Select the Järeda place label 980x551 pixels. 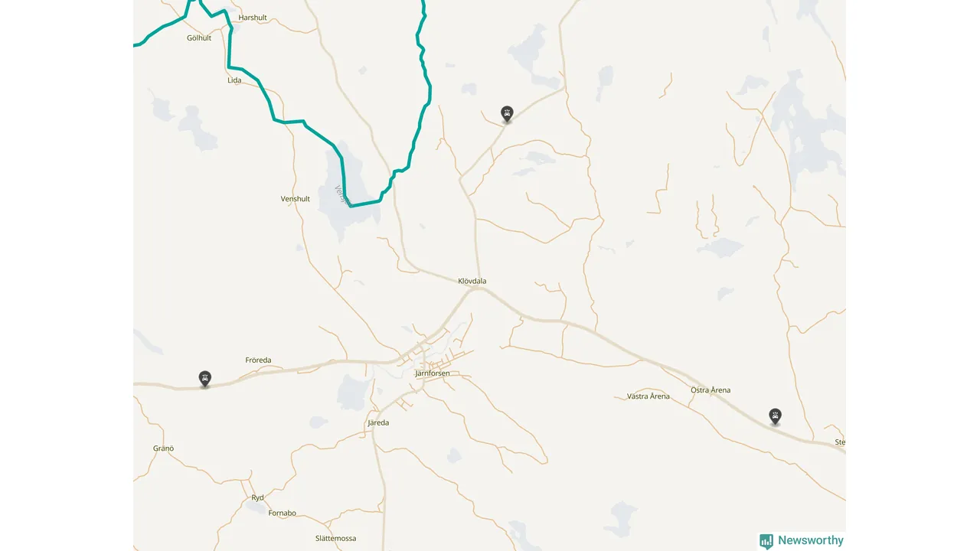point(378,422)
